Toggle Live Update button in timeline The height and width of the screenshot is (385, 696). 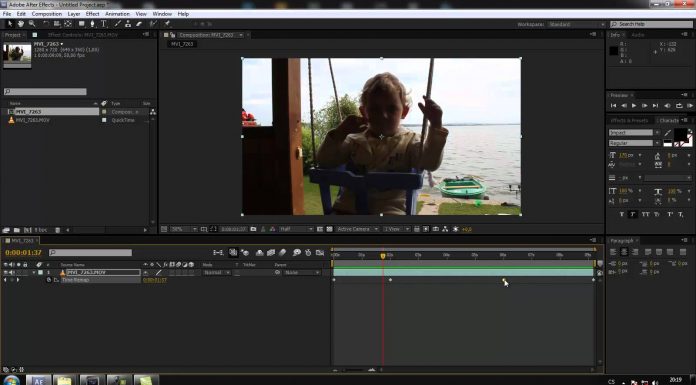point(233,253)
